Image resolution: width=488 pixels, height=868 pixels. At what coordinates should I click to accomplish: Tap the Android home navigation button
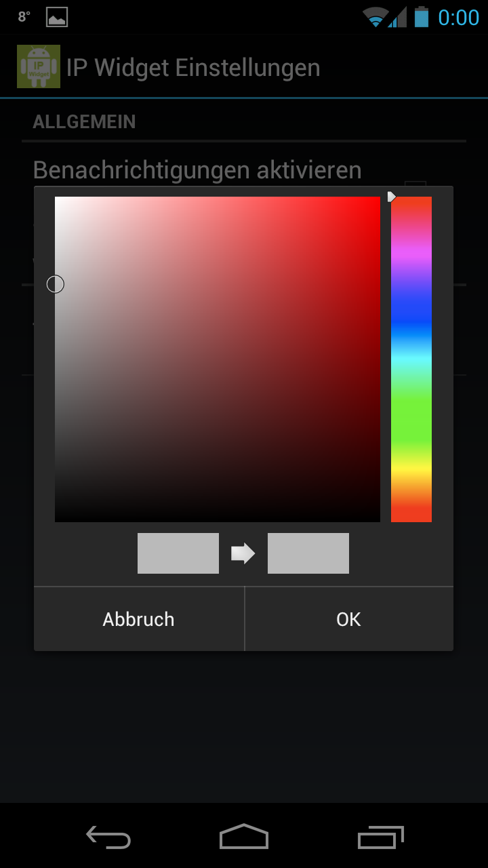pos(244,836)
